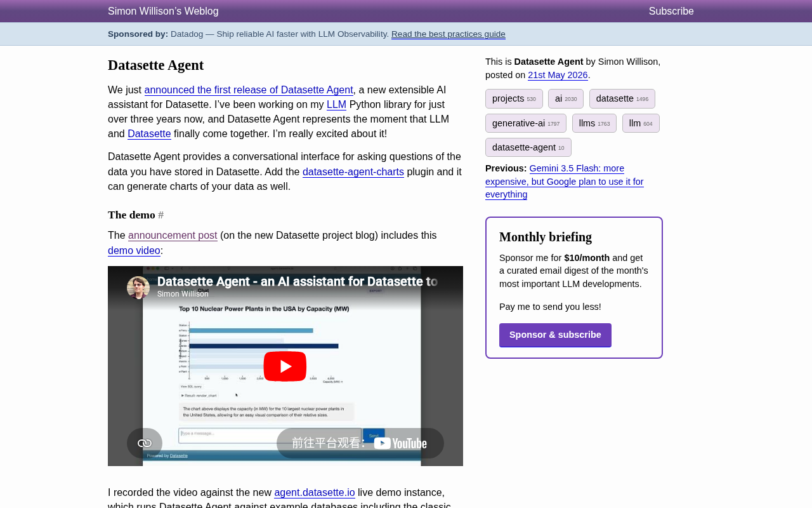Click the Sponsor & subscribe button
The height and width of the screenshot is (508, 812).
(555, 335)
